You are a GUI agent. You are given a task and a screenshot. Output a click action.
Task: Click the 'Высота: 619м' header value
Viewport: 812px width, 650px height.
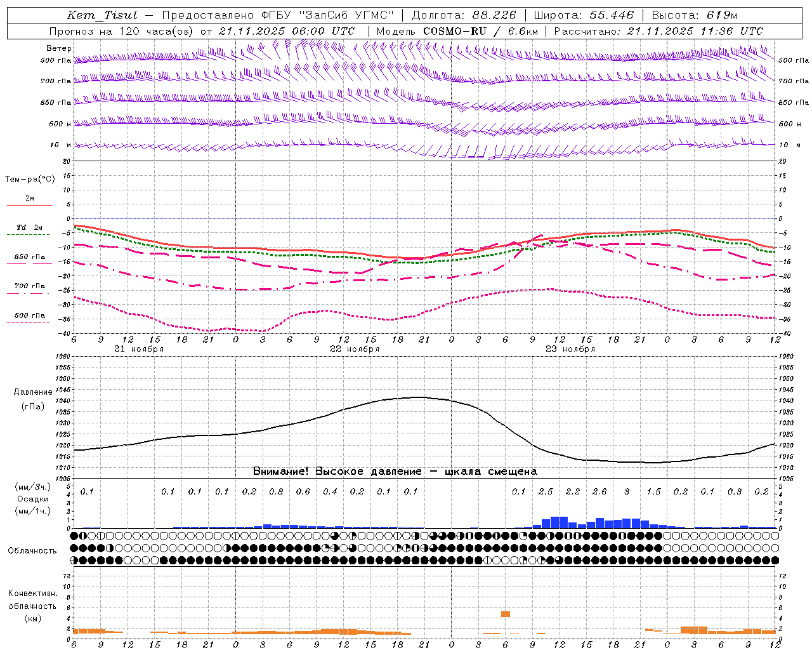coord(695,15)
